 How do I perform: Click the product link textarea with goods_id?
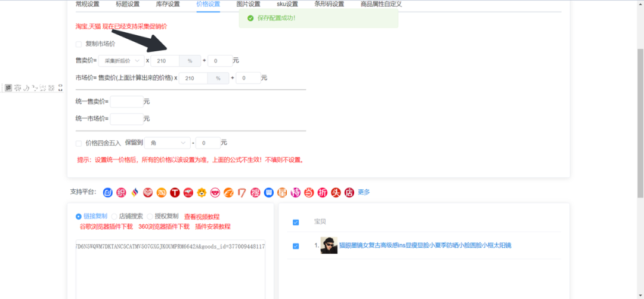(x=171, y=269)
